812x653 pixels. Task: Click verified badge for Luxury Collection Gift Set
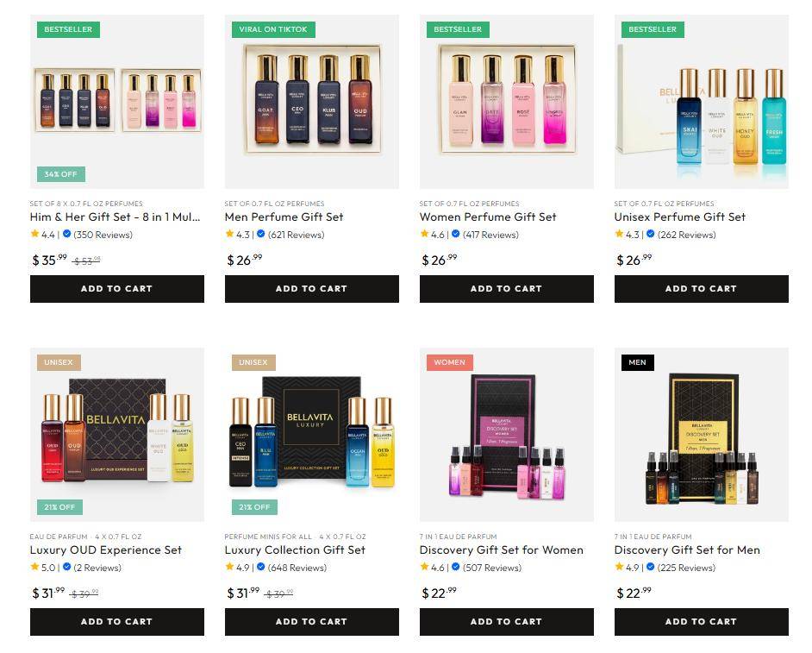[x=261, y=567]
